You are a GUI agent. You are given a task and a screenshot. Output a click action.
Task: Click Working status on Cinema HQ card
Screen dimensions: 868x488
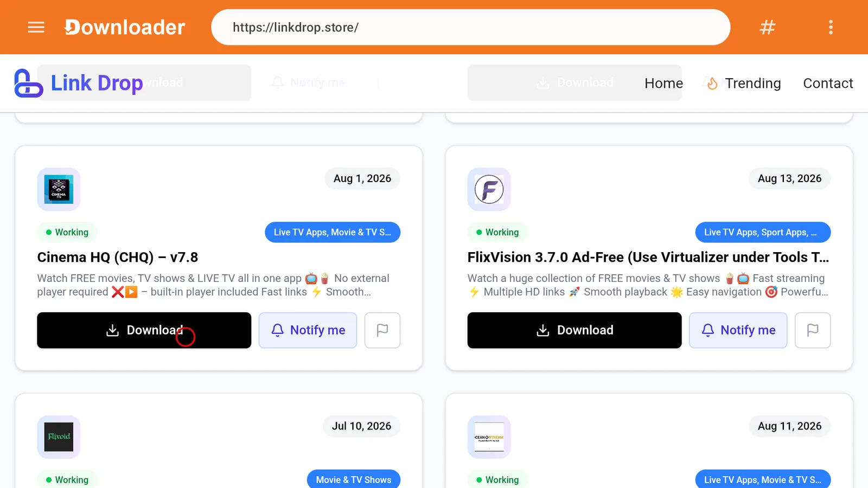click(67, 232)
